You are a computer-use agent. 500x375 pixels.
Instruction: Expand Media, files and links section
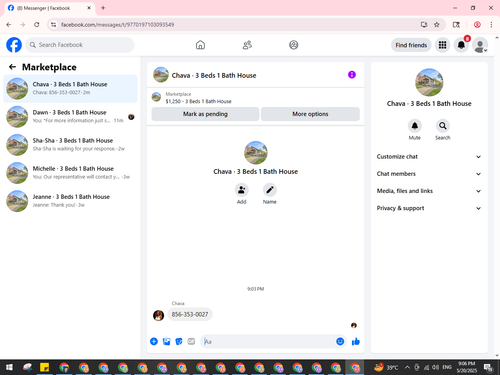point(429,191)
